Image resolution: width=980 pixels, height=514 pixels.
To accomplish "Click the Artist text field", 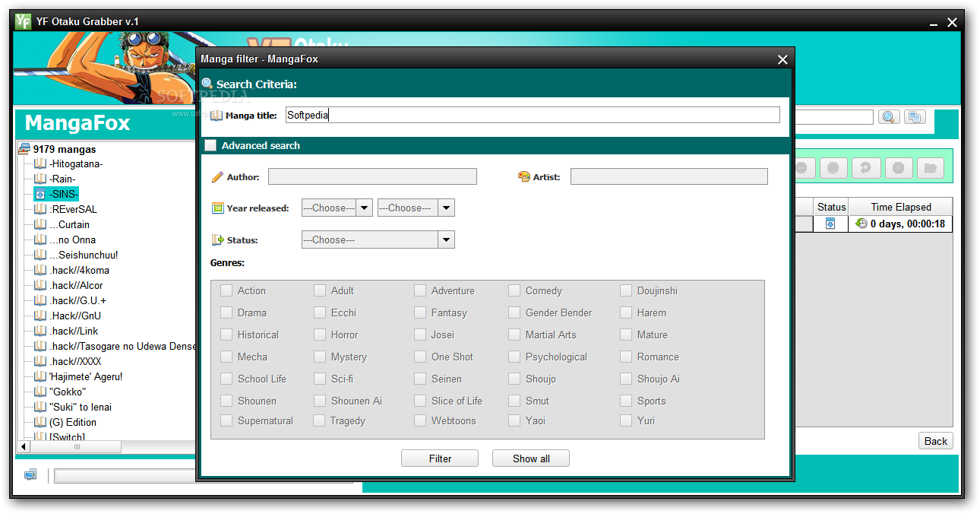I will (x=669, y=176).
